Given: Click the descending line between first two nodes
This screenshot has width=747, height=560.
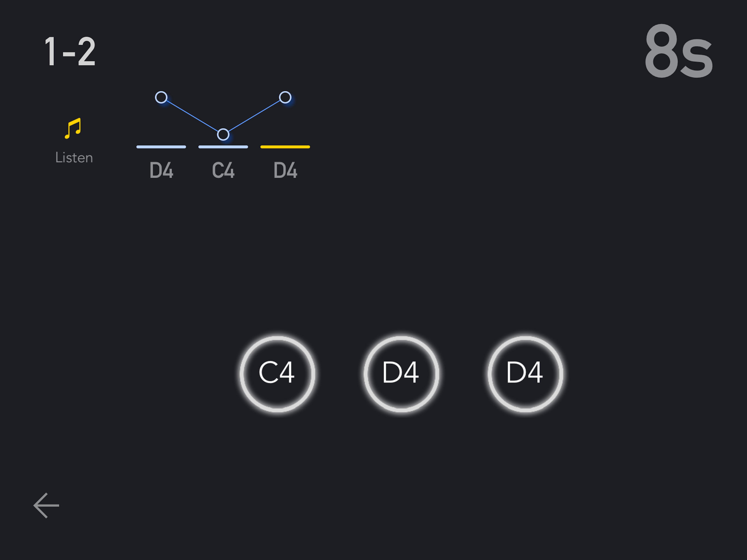Looking at the screenshot, I should click(x=192, y=116).
